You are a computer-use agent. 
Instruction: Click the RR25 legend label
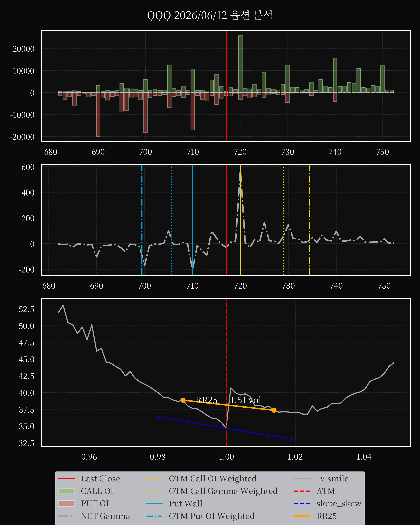coord(327,516)
